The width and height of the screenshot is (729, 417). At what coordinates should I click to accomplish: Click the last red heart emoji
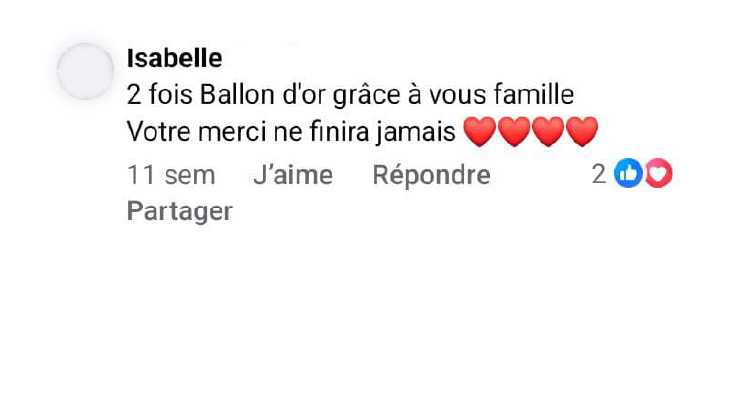click(582, 132)
